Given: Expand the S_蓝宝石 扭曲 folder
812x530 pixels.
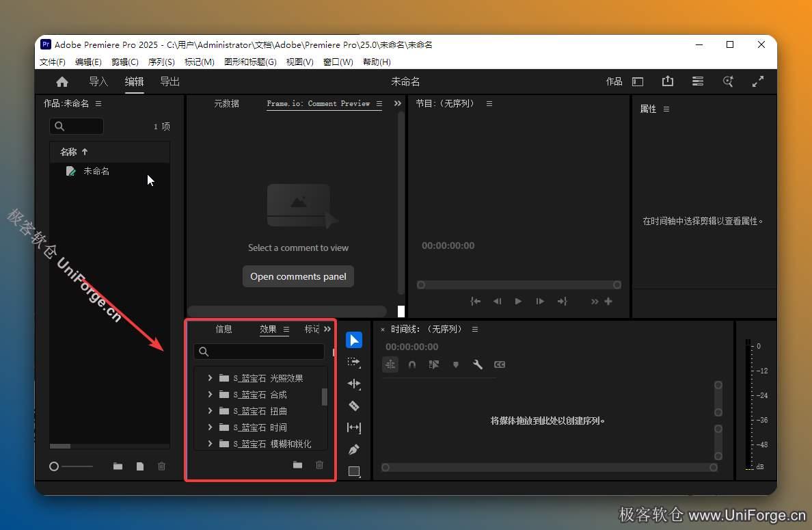Looking at the screenshot, I should coord(210,411).
